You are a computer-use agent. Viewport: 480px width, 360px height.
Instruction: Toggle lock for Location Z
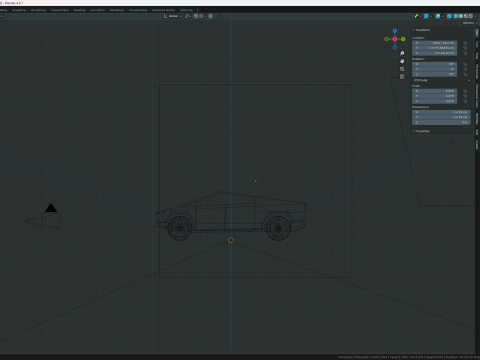[x=465, y=53]
